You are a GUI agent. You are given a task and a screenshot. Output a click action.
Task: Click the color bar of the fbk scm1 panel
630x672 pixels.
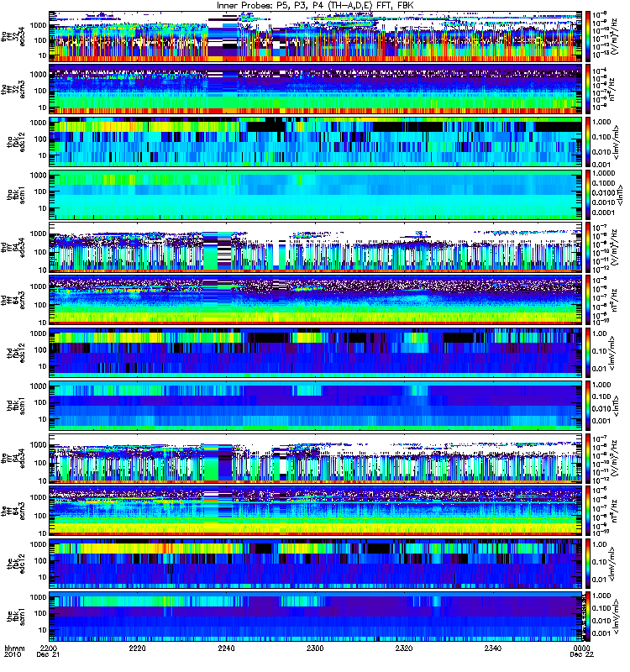(x=588, y=617)
